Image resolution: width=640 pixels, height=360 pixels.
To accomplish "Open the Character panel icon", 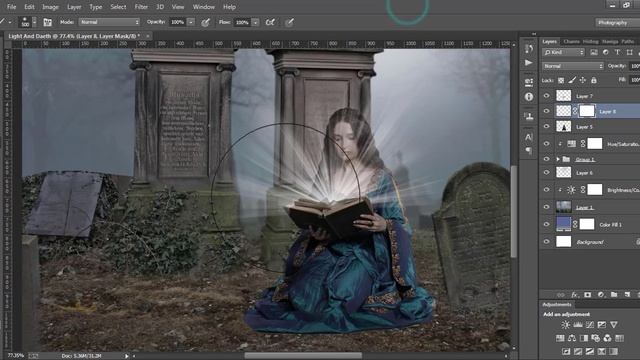I will 529,137.
